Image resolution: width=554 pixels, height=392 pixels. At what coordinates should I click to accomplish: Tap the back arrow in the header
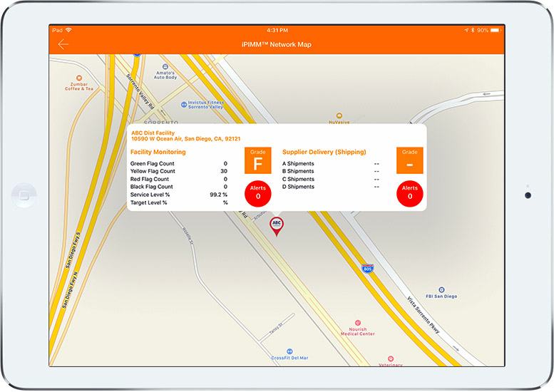coord(63,44)
